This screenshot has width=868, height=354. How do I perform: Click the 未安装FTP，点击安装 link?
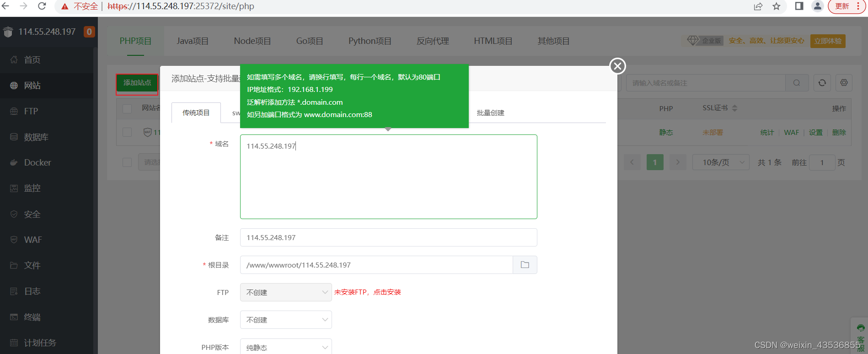[x=368, y=292]
